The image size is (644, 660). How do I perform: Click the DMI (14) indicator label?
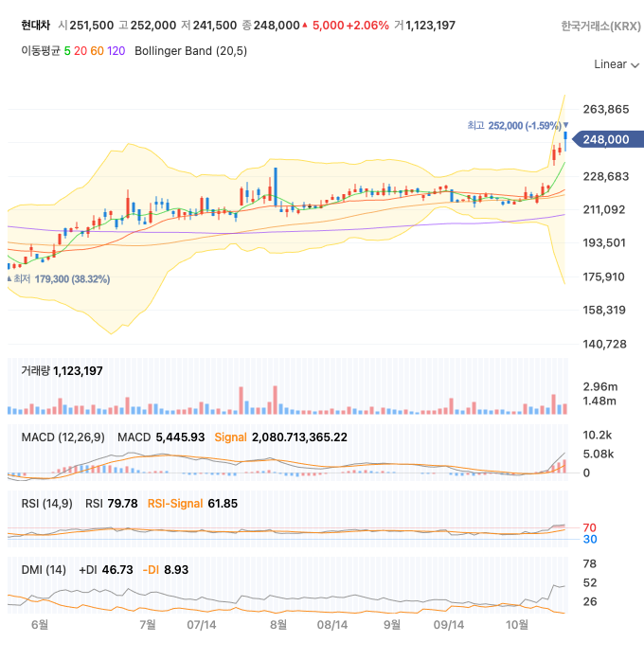[x=44, y=569]
